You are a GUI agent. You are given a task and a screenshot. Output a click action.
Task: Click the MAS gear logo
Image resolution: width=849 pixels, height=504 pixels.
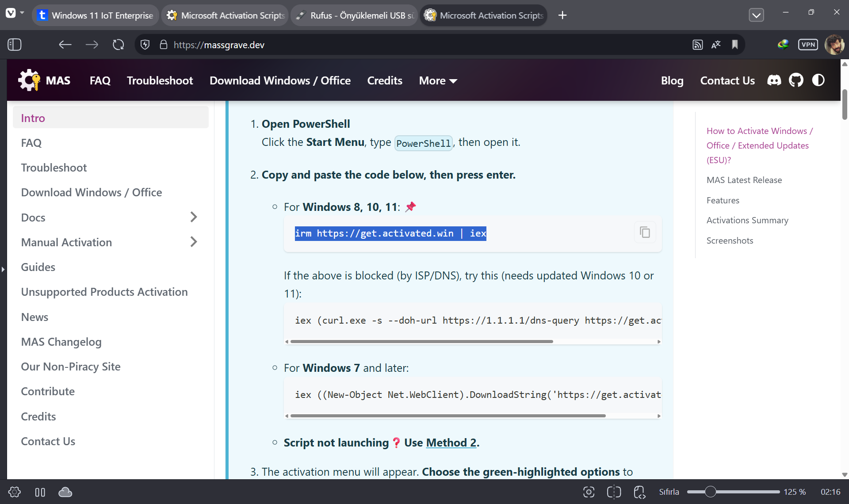(x=29, y=80)
